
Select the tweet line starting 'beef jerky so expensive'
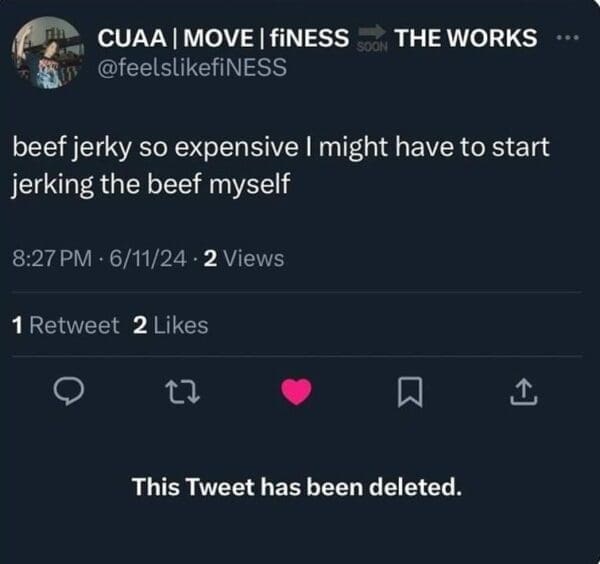[281, 149]
